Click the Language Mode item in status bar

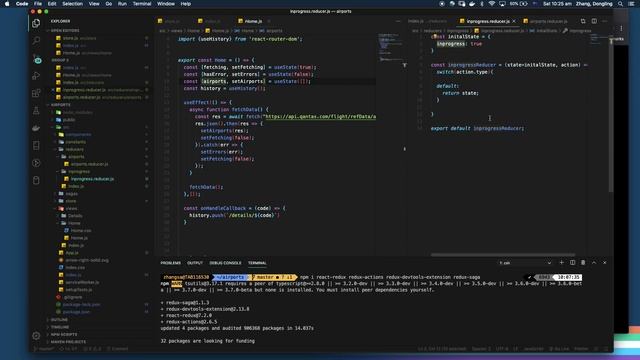point(533,349)
